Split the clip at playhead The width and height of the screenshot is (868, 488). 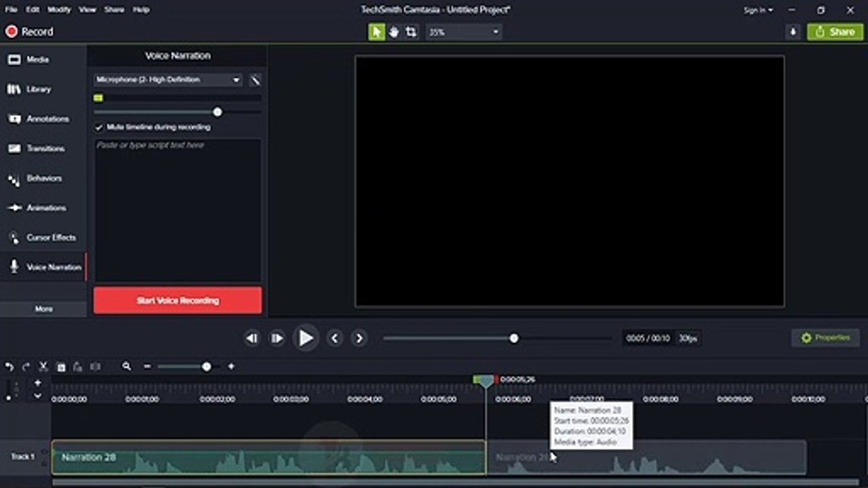[95, 367]
